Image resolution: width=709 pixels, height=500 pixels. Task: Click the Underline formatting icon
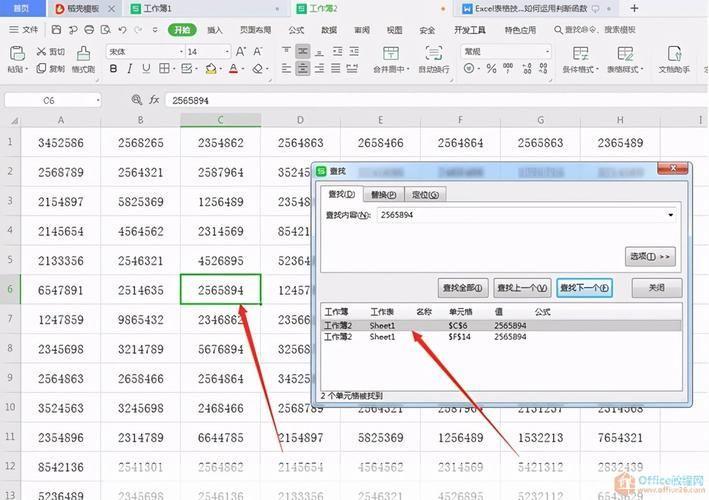coord(148,69)
